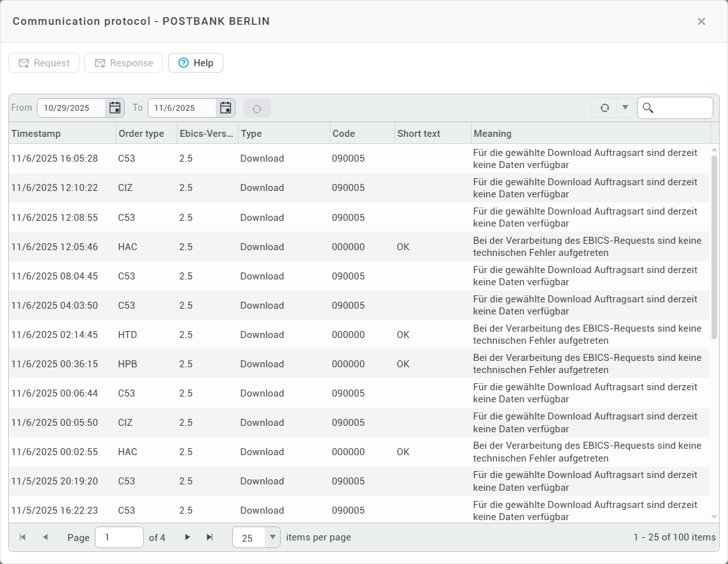The image size is (728, 564).
Task: Jump to the last page
Action: click(209, 537)
